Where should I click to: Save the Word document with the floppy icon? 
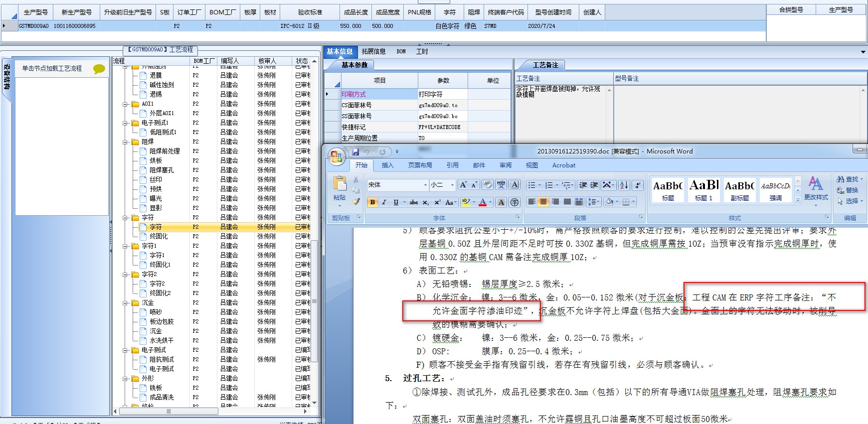(x=355, y=151)
